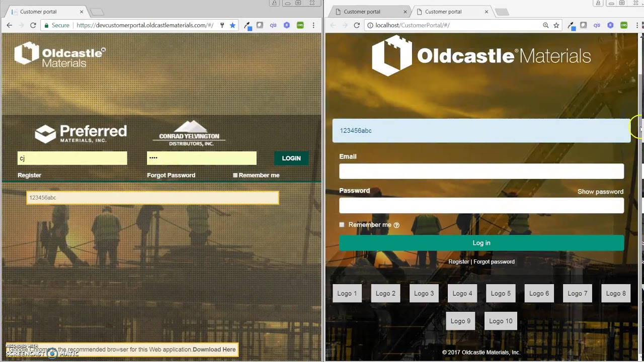The height and width of the screenshot is (362, 644).
Task: Click the Remember me help question icon
Action: pyautogui.click(x=396, y=225)
